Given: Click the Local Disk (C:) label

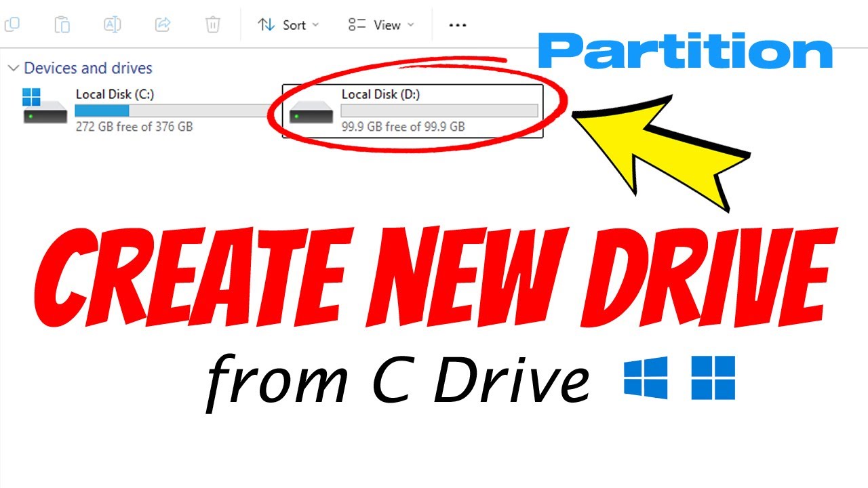Looking at the screenshot, I should click(115, 94).
